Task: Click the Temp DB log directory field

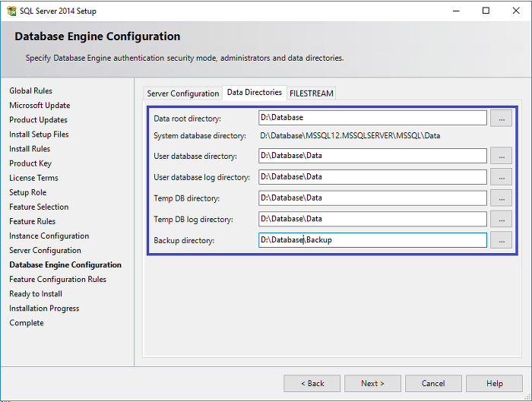Action: [x=372, y=219]
